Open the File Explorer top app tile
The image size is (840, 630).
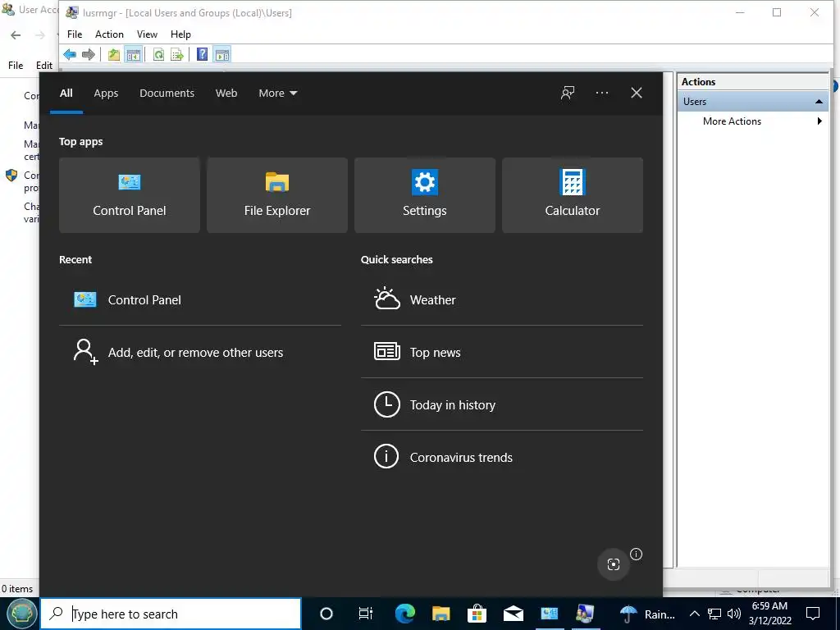pyautogui.click(x=277, y=195)
